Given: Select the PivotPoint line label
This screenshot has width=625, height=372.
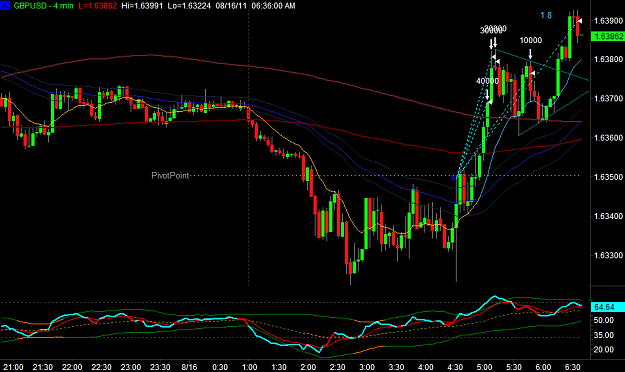Looking at the screenshot, I should click(170, 175).
